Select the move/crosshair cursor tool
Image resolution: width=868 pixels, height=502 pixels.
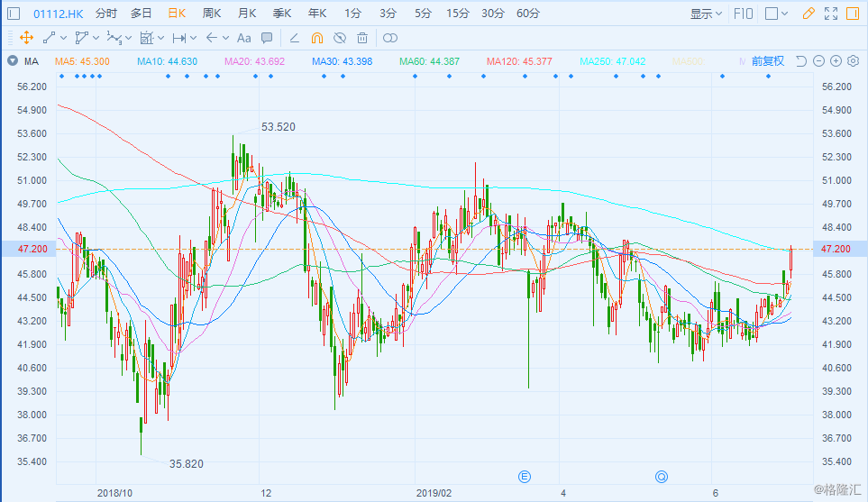[26, 38]
